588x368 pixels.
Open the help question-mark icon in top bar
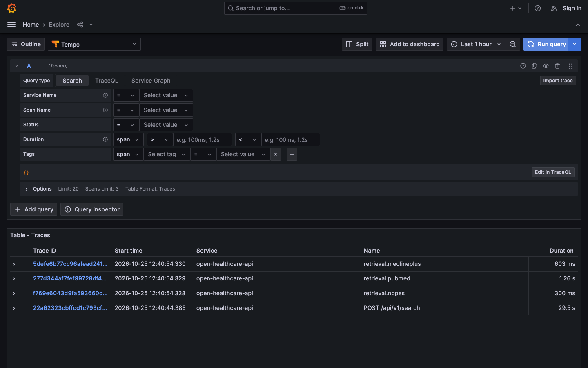tap(538, 8)
